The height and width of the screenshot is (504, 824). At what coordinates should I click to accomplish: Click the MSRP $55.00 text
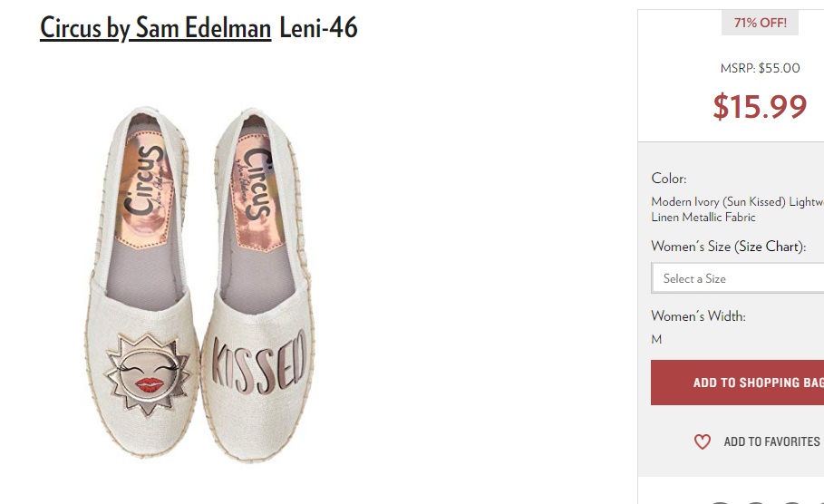760,68
